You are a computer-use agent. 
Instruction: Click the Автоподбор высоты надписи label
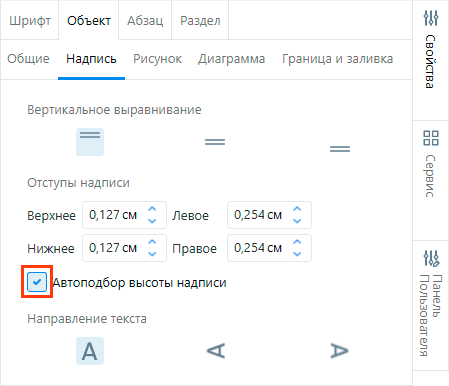click(x=140, y=283)
